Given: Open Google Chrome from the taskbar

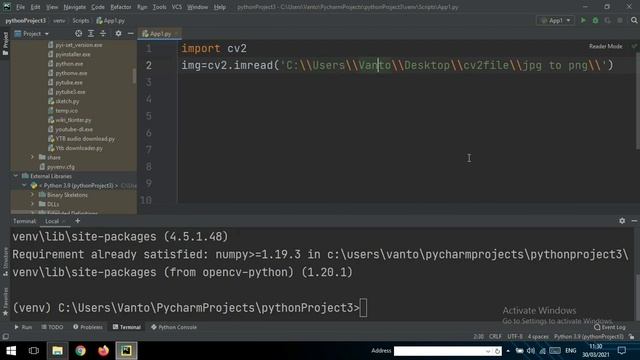Looking at the screenshot, I should 80,351.
